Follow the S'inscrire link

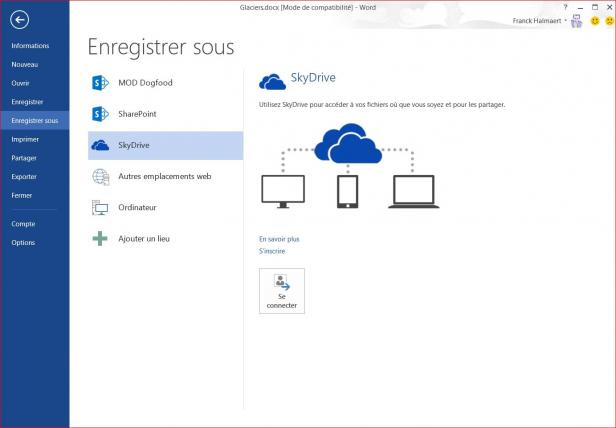[x=272, y=251]
